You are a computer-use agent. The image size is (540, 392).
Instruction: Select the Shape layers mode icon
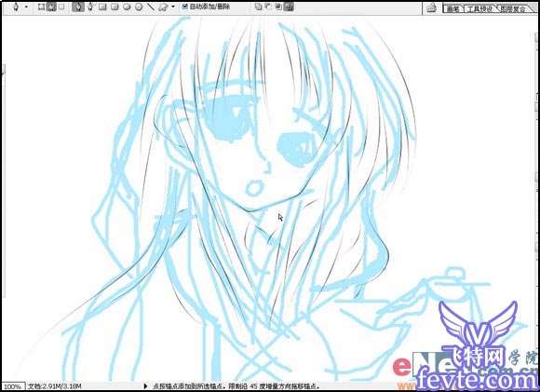click(x=41, y=7)
